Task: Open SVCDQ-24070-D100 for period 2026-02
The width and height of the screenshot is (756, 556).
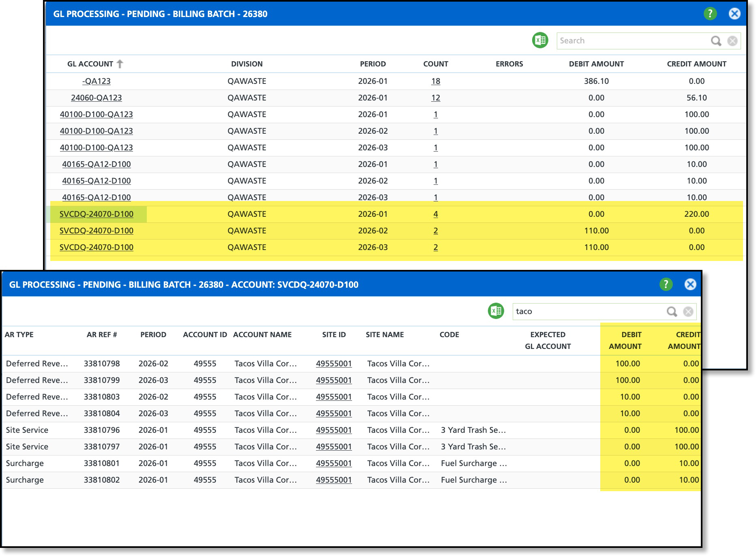Action: tap(96, 231)
